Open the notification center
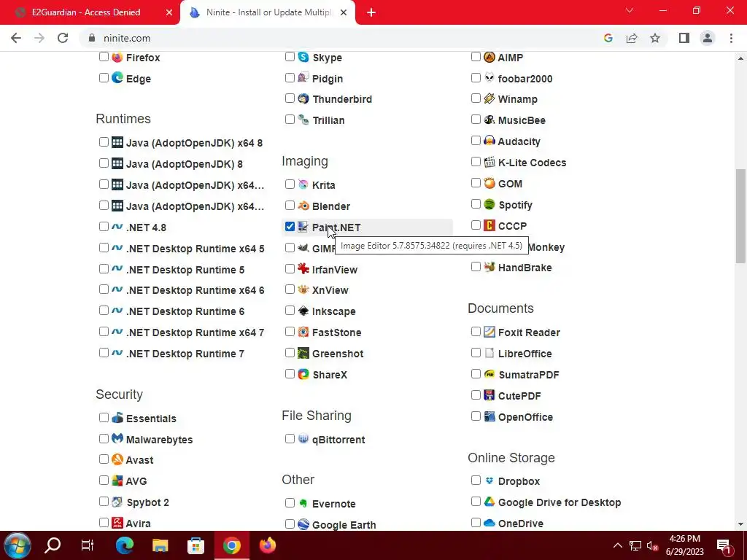This screenshot has width=747, height=560. (724, 545)
